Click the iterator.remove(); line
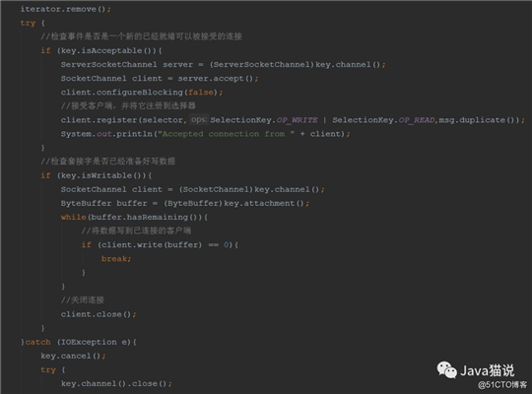This screenshot has height=394, width=532. pyautogui.click(x=65, y=9)
